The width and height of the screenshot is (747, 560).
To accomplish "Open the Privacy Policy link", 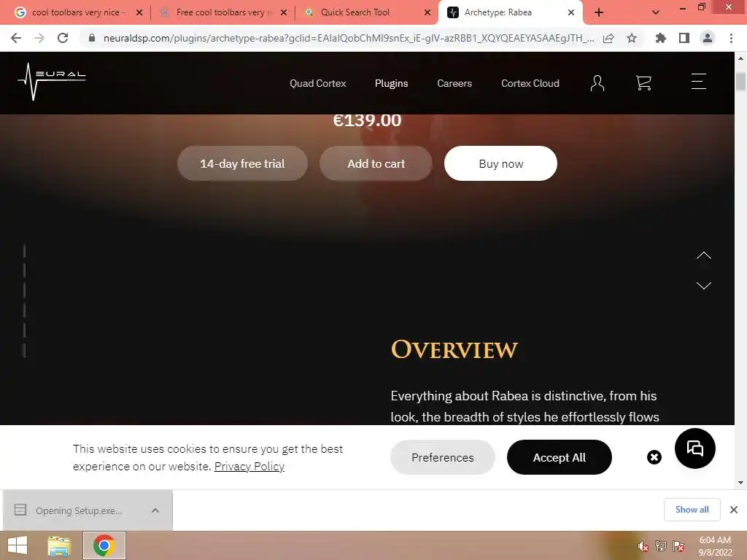I will 249,466.
